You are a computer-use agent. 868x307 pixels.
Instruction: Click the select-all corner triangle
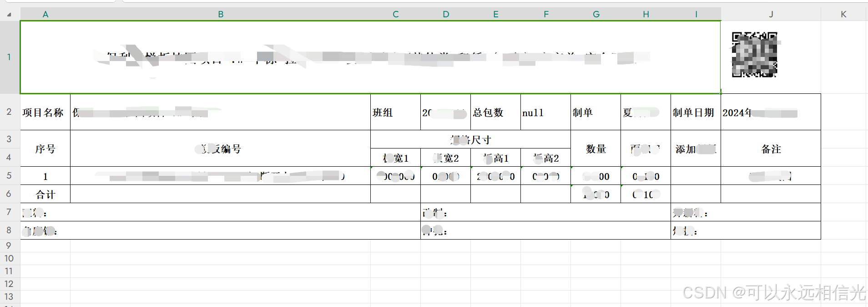(9, 14)
